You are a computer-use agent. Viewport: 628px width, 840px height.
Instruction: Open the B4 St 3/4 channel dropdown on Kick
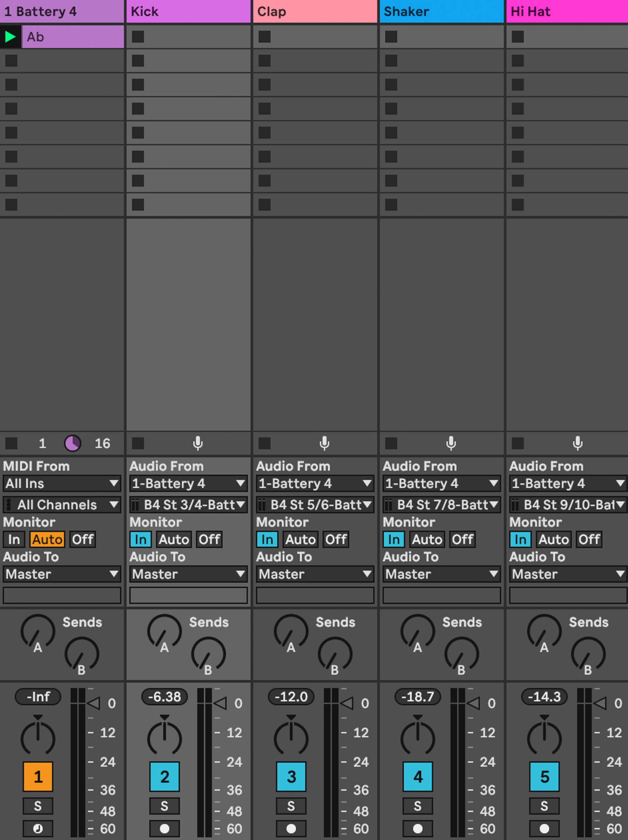coord(188,505)
